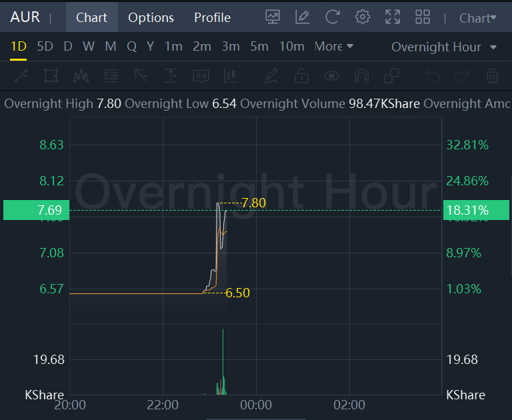Click the chart monitor display icon
Image resolution: width=512 pixels, height=420 pixels.
(x=273, y=17)
